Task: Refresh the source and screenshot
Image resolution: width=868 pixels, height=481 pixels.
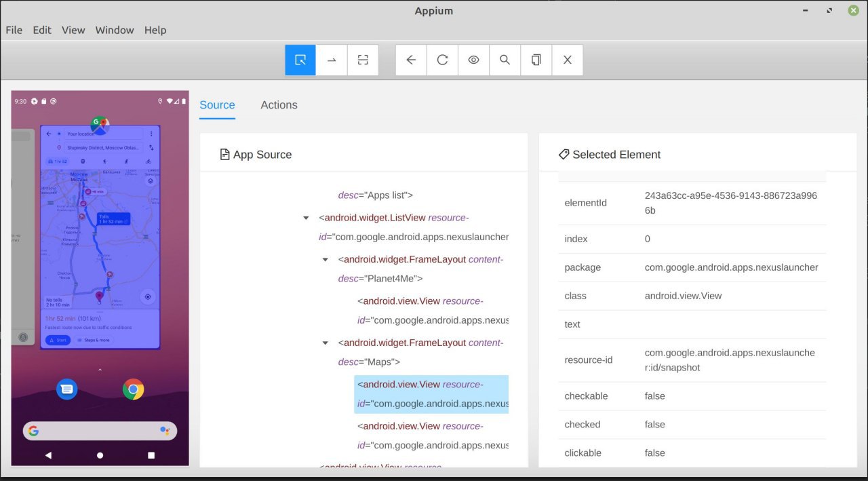Action: click(442, 60)
